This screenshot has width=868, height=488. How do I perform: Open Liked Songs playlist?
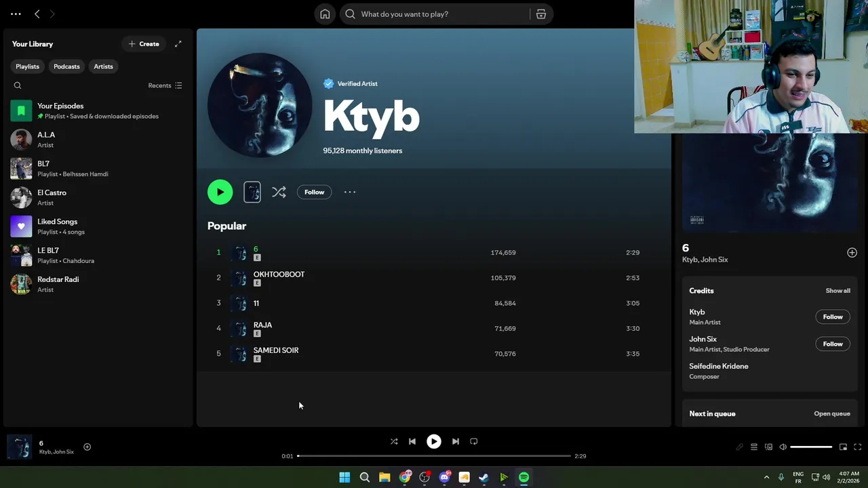pyautogui.click(x=98, y=226)
